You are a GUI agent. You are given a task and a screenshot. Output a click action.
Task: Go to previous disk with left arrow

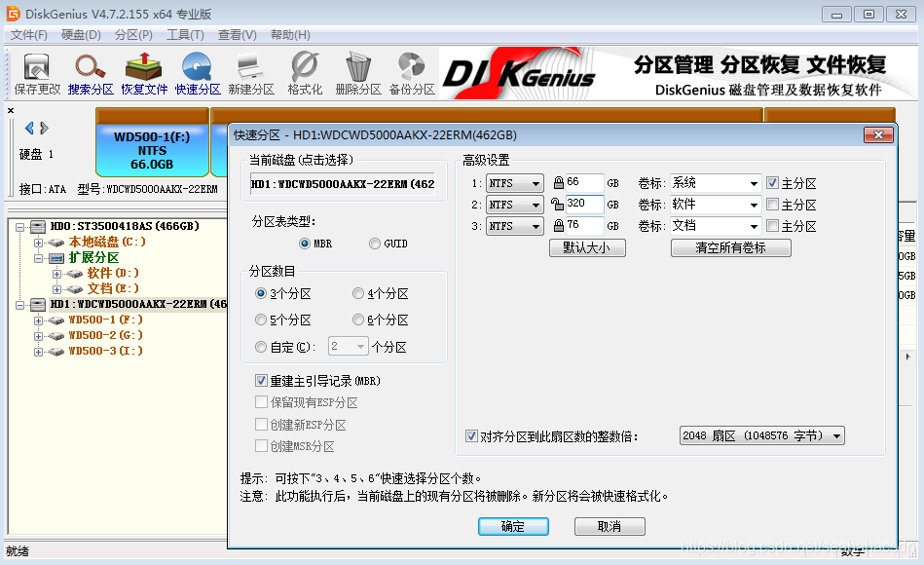[x=29, y=128]
